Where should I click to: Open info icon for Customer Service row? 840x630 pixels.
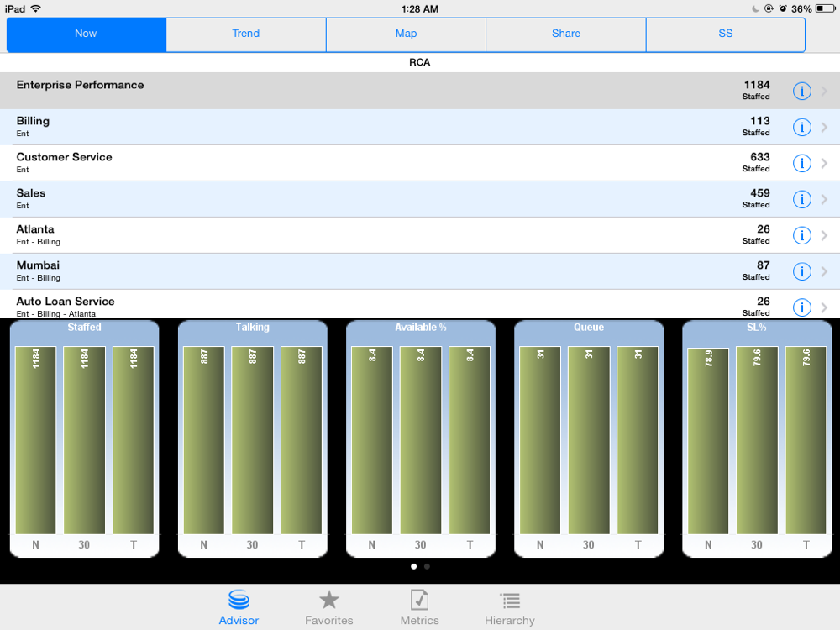click(x=801, y=163)
